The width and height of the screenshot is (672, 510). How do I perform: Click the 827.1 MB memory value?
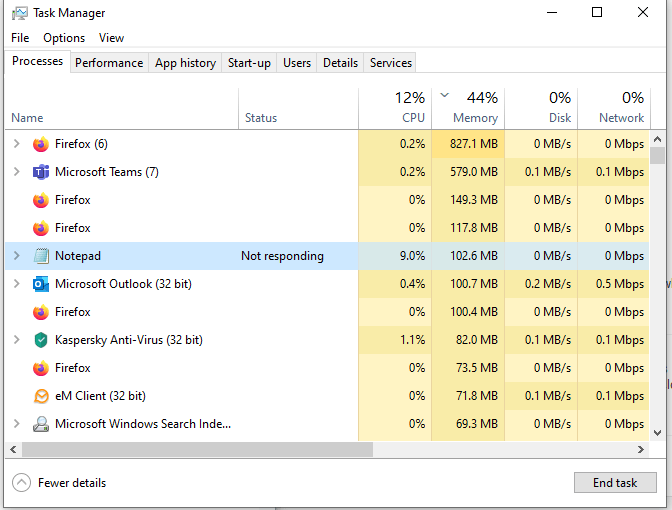click(x=474, y=144)
